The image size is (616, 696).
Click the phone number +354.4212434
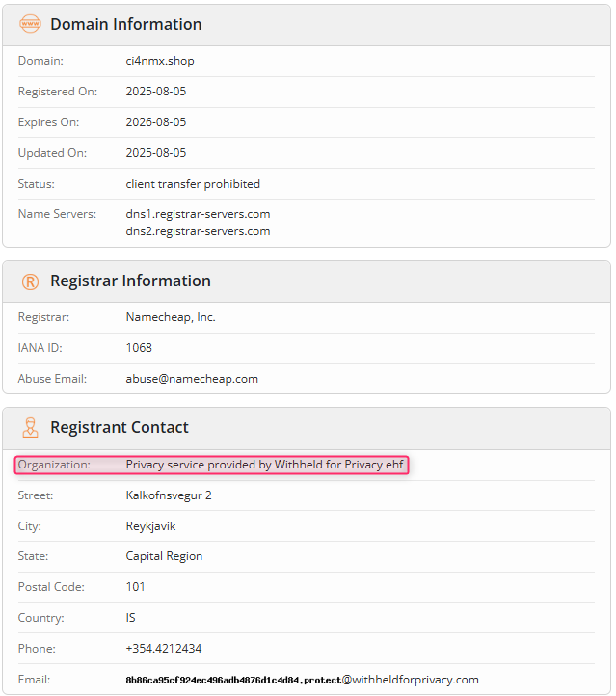click(164, 649)
